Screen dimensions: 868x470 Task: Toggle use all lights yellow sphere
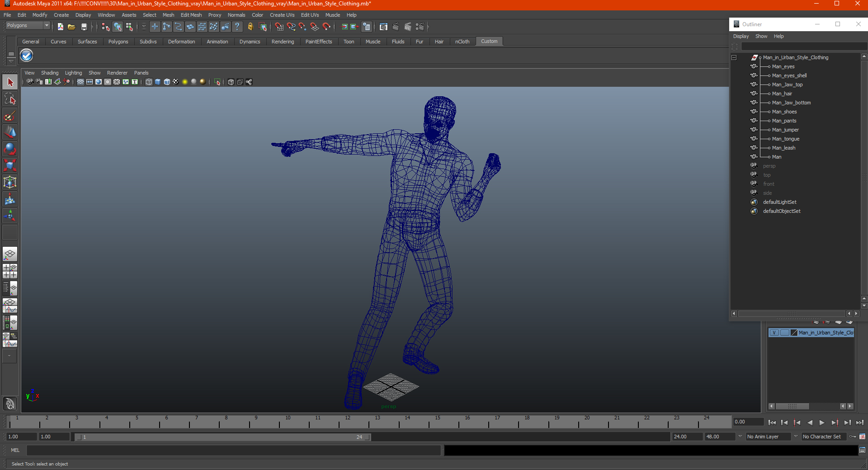coord(185,82)
